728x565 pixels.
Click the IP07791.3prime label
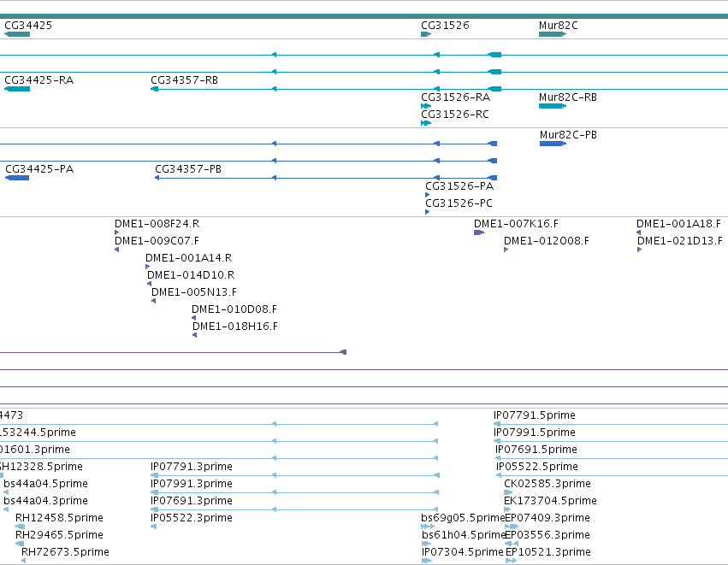(192, 467)
